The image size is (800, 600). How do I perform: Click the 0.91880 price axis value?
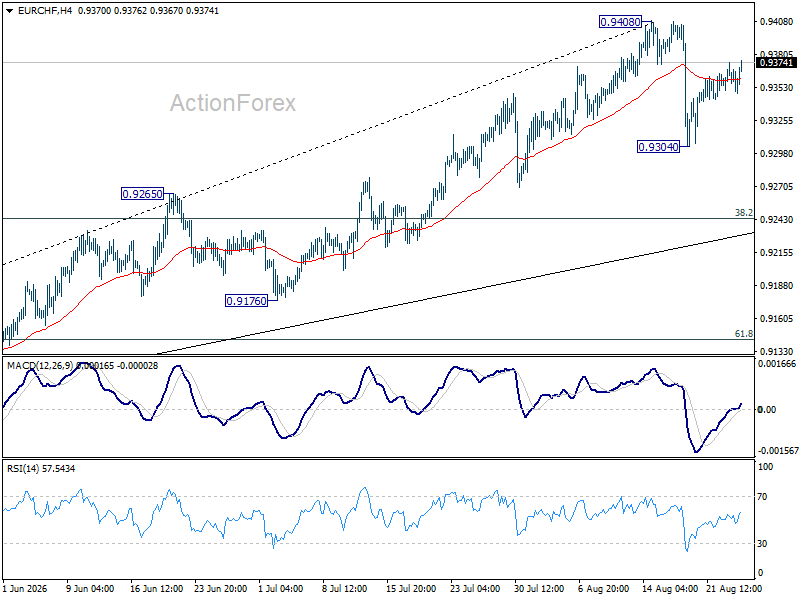[x=777, y=286]
